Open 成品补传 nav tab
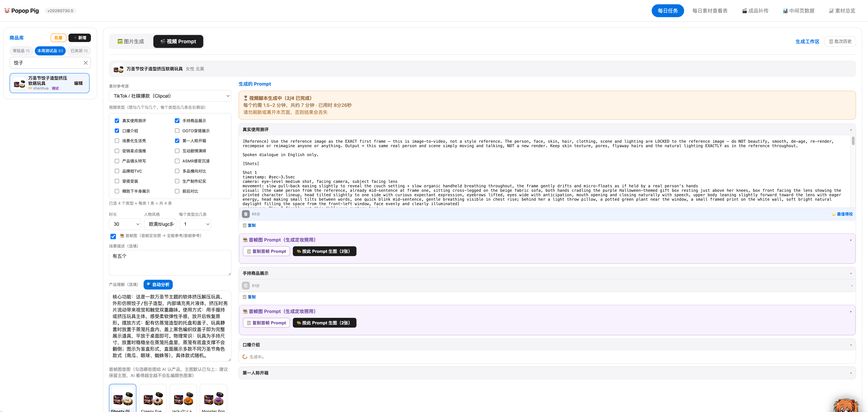This screenshot has width=868, height=412. click(755, 11)
